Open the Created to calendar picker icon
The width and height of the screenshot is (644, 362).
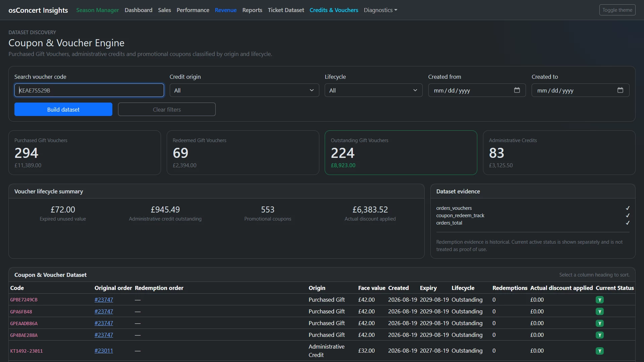coord(620,90)
